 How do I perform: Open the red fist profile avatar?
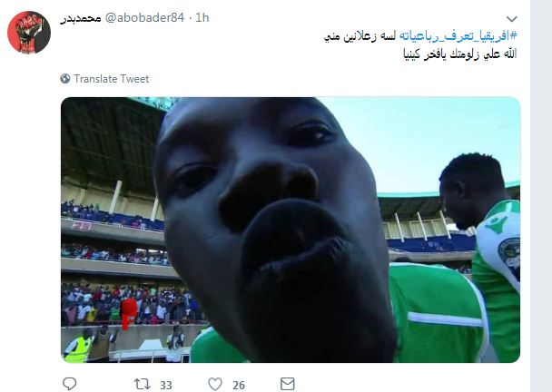(29, 33)
